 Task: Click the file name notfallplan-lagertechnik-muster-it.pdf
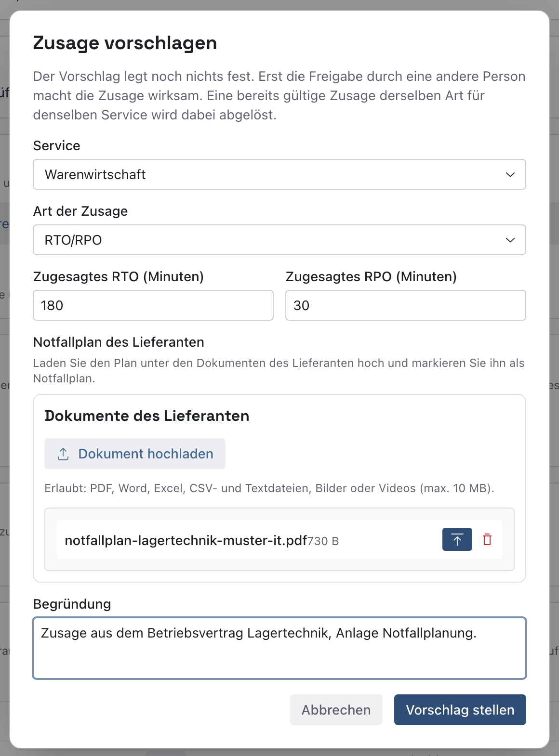(186, 540)
